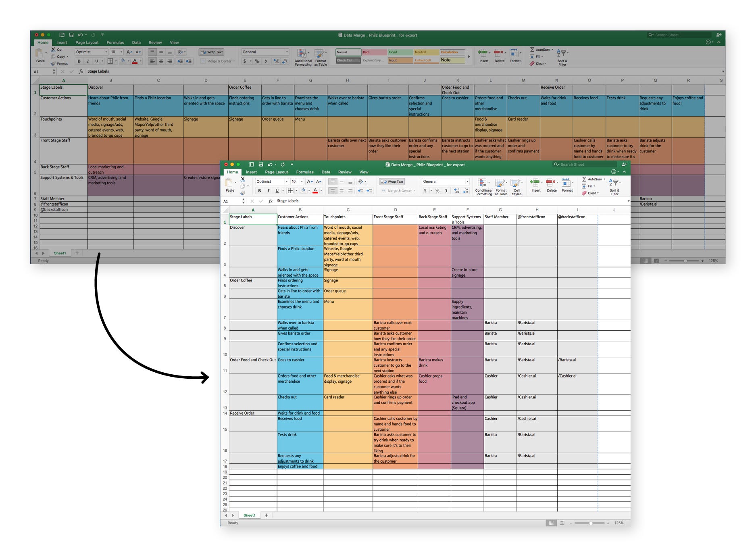Screen dimensions: 756x557
Task: Decrease the font size in the front window
Action: coord(319,181)
